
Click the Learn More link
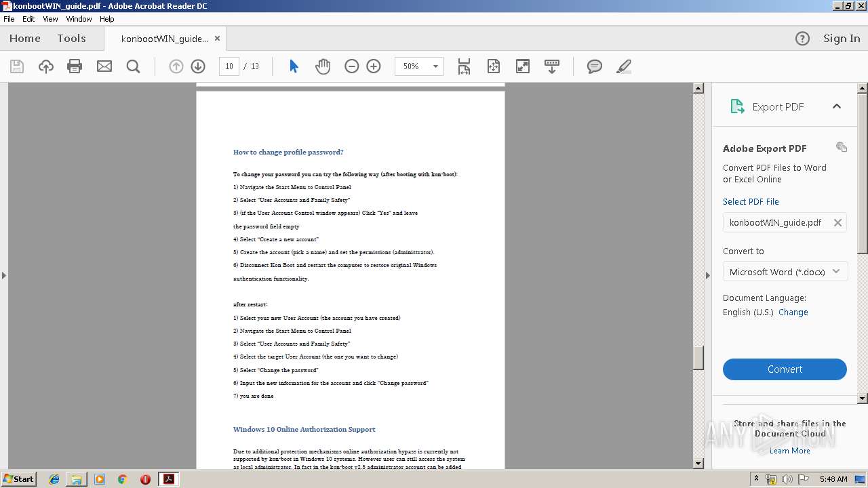pos(789,451)
